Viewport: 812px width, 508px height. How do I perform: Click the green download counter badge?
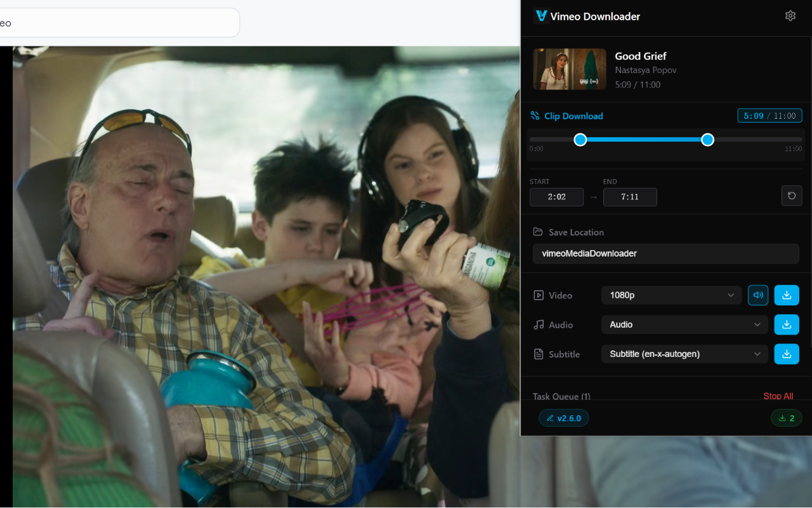[x=786, y=418]
